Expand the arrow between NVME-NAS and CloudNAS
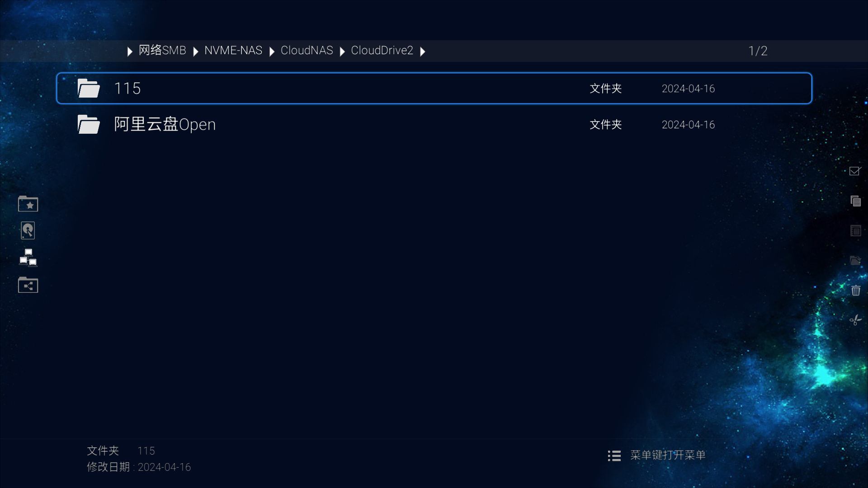868x488 pixels. click(x=272, y=52)
